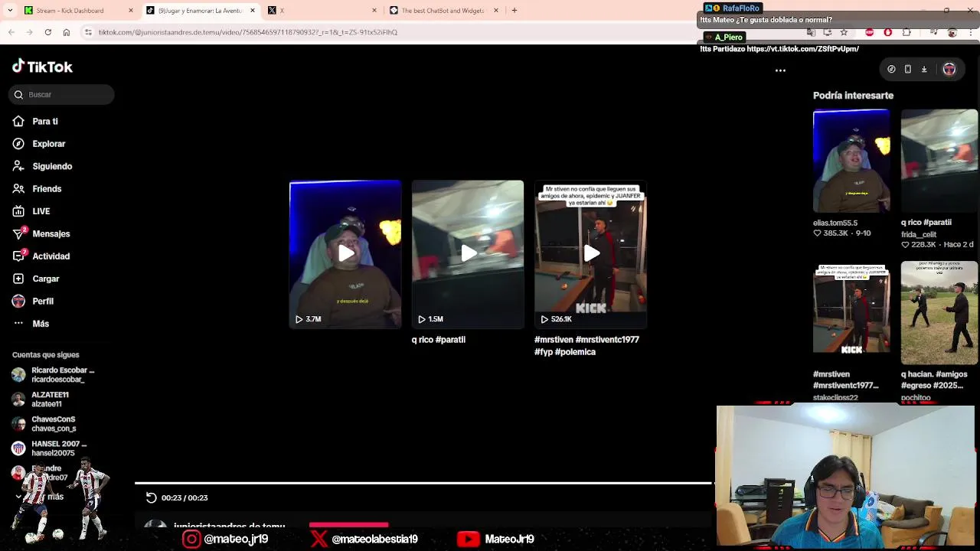Expand the Más sidebar menu

click(x=41, y=324)
